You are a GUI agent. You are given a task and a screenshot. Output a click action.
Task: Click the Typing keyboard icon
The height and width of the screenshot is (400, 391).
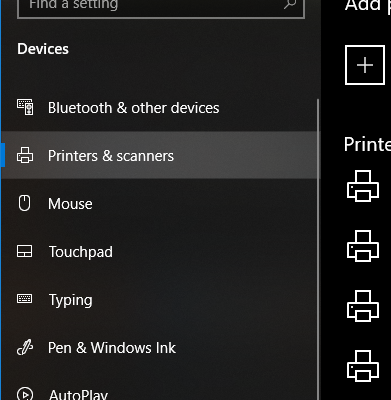(25, 299)
